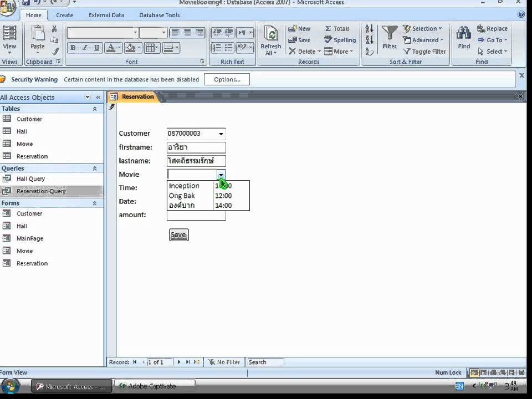
Task: Switch to Adobe Captivate taskbar button
Action: click(155, 386)
